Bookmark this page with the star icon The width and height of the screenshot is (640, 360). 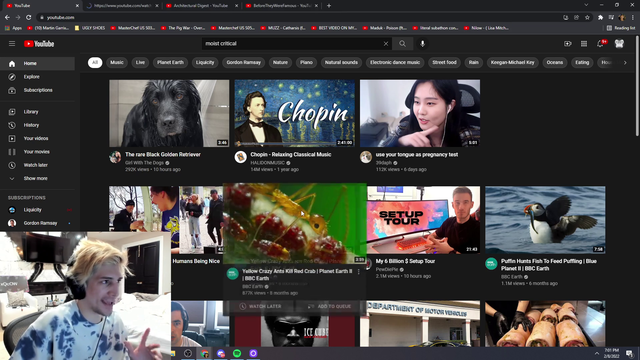tap(587, 18)
